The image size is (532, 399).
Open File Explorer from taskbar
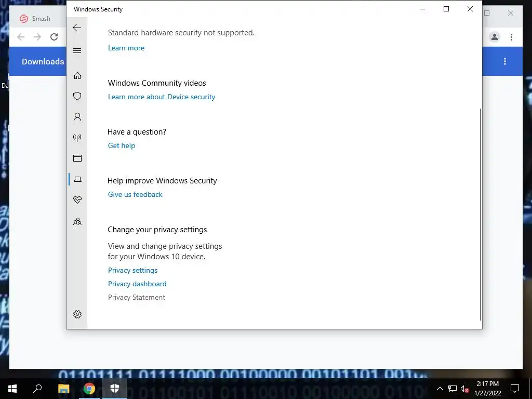click(63, 389)
